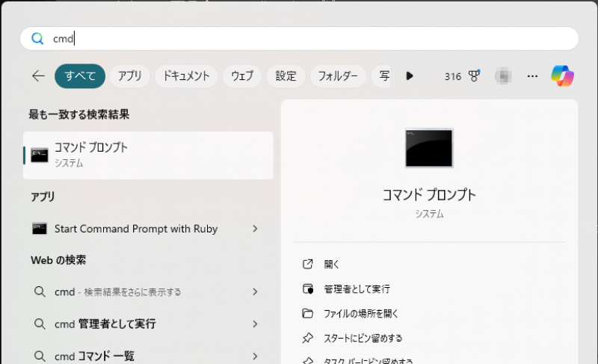The width and height of the screenshot is (598, 364).
Task: Switch to the ドキュメント filter tab
Action: coord(186,76)
